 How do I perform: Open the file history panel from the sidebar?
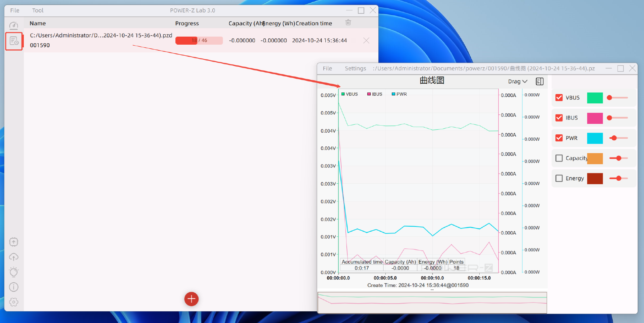click(x=14, y=41)
